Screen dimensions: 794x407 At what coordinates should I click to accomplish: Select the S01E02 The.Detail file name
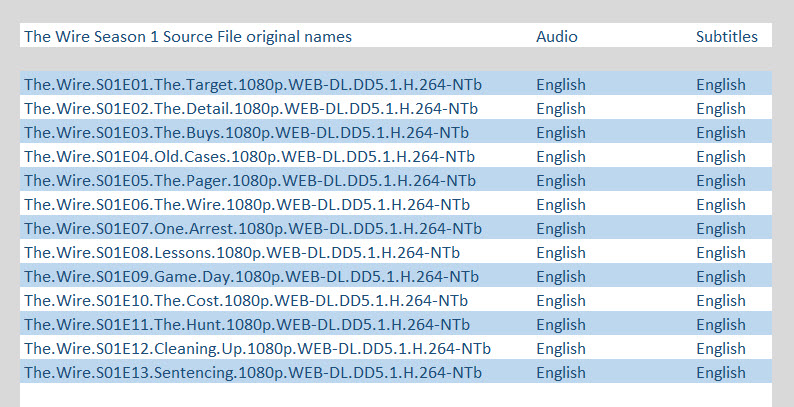coord(251,109)
